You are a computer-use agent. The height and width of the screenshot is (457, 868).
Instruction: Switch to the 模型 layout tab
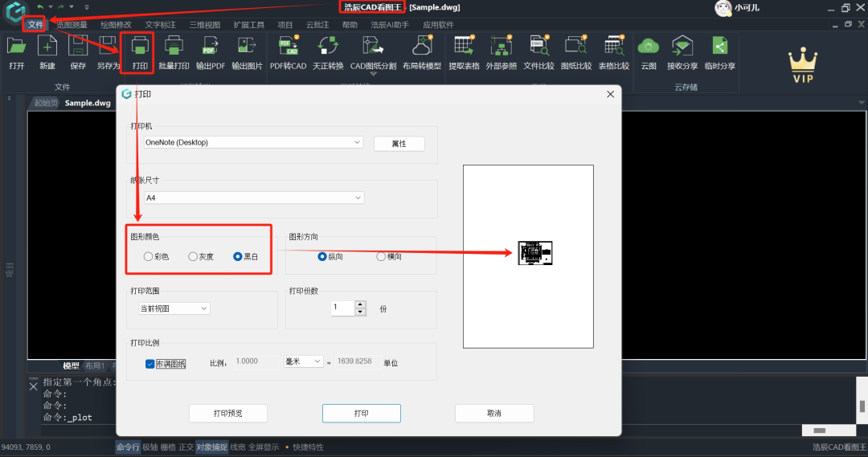click(70, 365)
